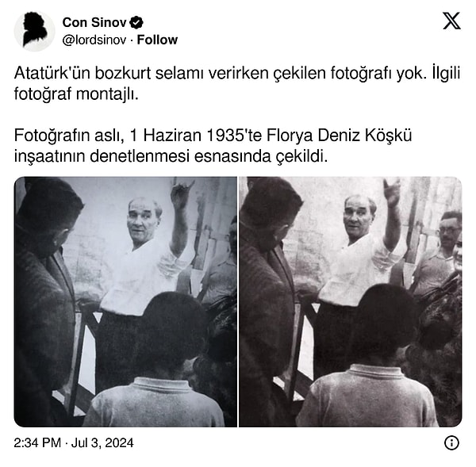Click the boy's gray sweater in left photo
Image resolution: width=476 pixels, height=467 pixels.
tap(154, 402)
